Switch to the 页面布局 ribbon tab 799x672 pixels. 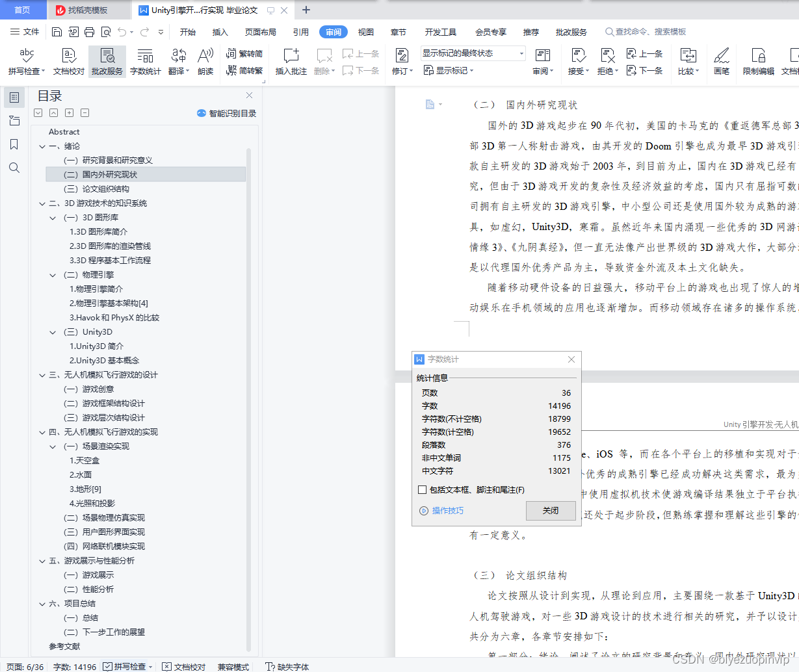tap(261, 32)
